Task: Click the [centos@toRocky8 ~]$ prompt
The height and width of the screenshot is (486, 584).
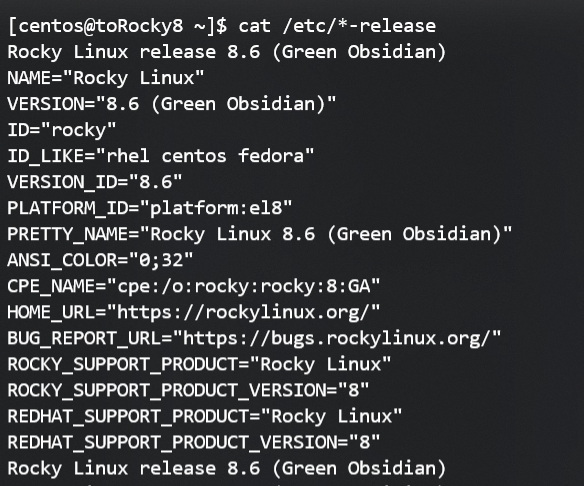Action: click(117, 26)
